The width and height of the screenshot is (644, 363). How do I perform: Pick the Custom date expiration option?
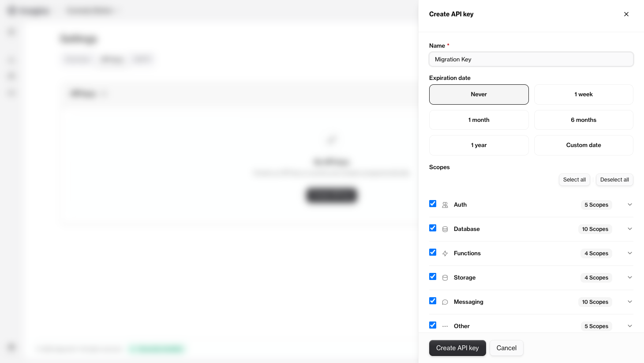tap(584, 145)
